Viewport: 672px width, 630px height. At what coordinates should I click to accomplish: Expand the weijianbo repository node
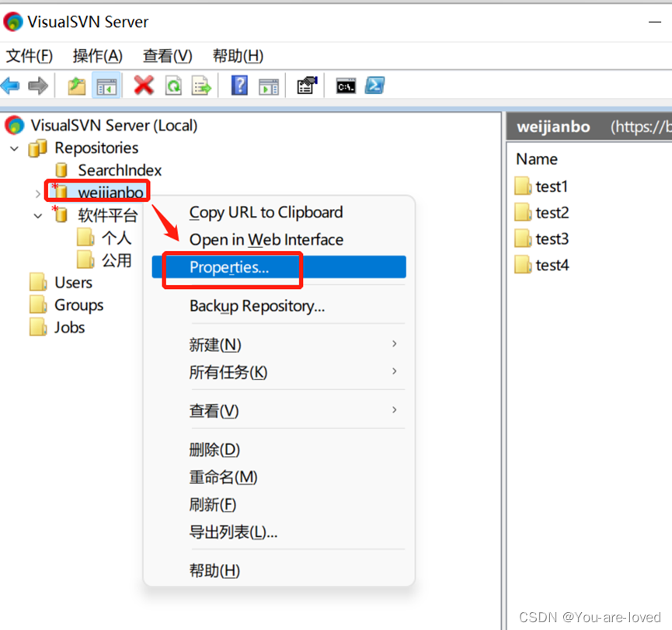pyautogui.click(x=38, y=193)
